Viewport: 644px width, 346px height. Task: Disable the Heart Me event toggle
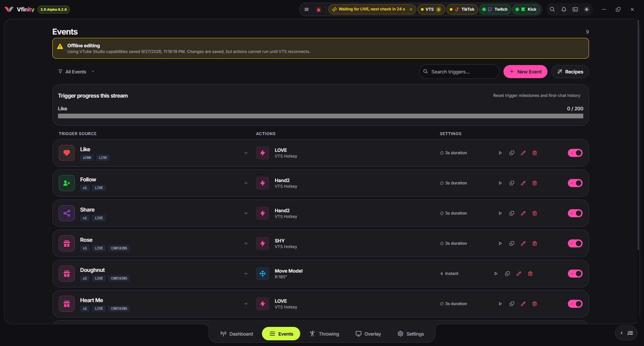[575, 304]
